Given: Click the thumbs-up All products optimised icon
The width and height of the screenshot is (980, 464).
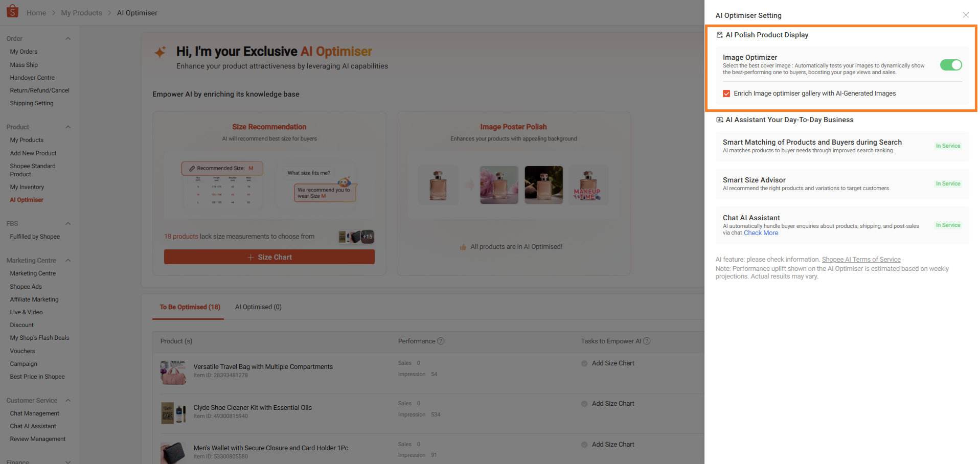Looking at the screenshot, I should point(463,247).
